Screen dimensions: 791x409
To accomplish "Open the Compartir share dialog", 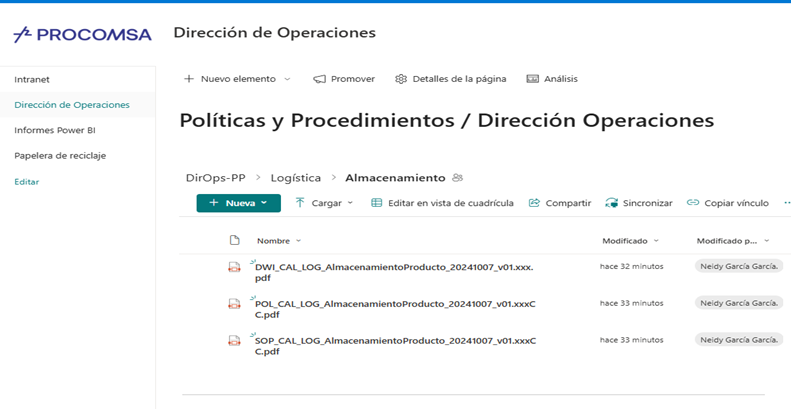I will tap(560, 203).
